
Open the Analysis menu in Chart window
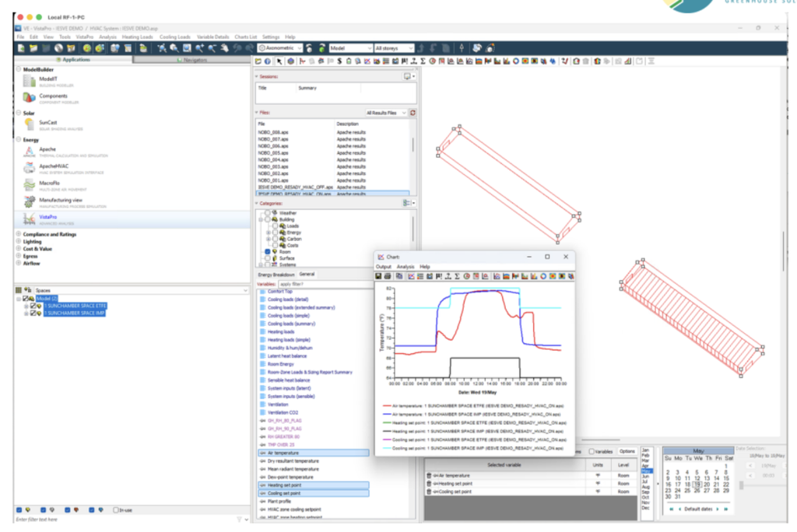405,267
